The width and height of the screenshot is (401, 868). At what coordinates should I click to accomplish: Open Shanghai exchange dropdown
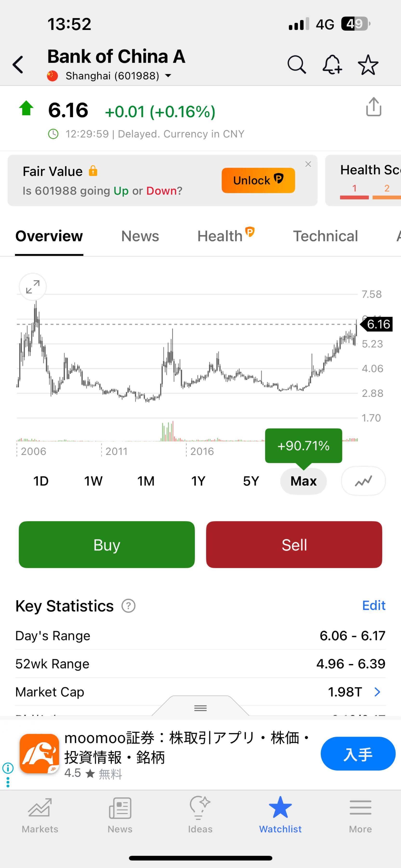[168, 76]
